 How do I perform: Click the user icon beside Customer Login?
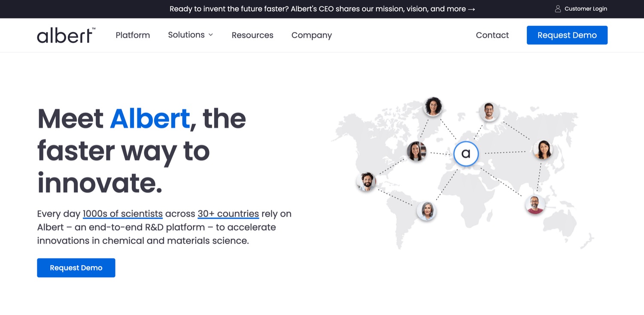pyautogui.click(x=558, y=9)
